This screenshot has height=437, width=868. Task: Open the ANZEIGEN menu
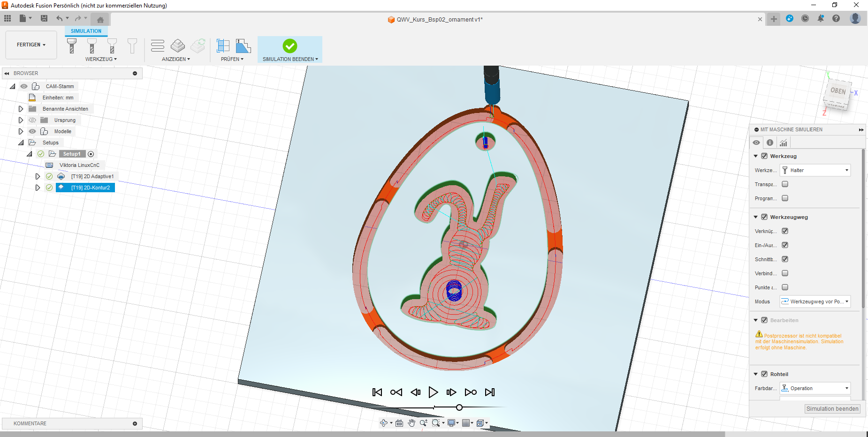175,59
